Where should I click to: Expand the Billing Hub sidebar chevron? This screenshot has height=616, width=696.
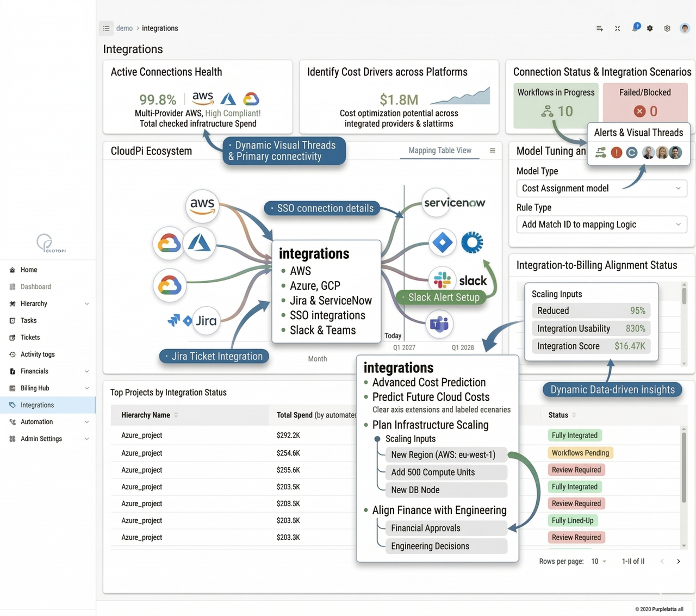pyautogui.click(x=87, y=388)
